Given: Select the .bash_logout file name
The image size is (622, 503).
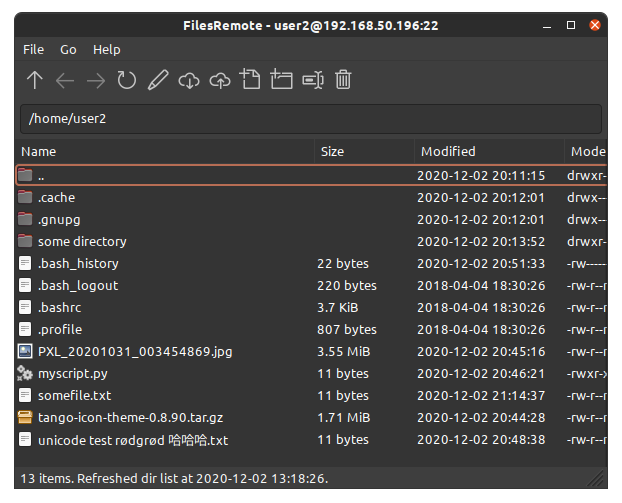Looking at the screenshot, I should tap(78, 286).
